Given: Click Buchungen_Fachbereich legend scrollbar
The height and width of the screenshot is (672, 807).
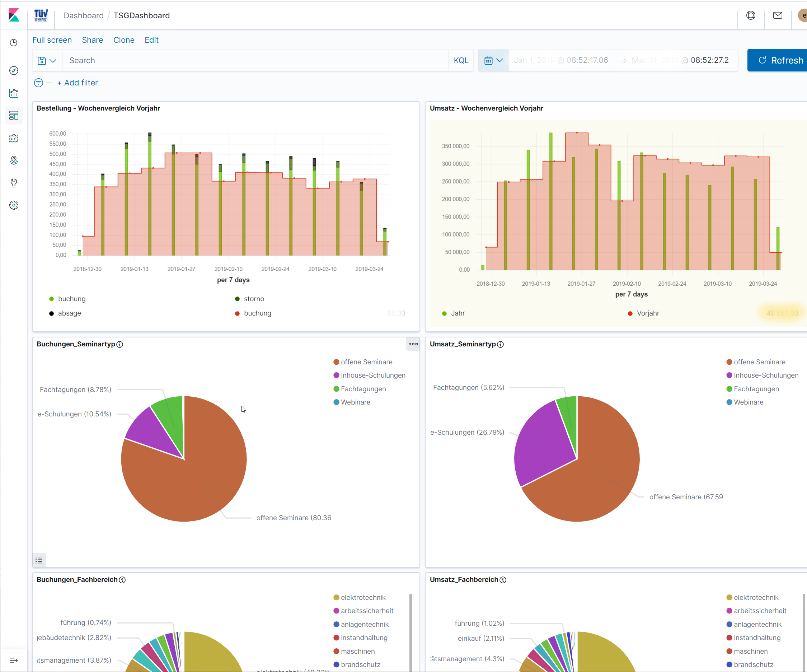Looking at the screenshot, I should pyautogui.click(x=411, y=633).
